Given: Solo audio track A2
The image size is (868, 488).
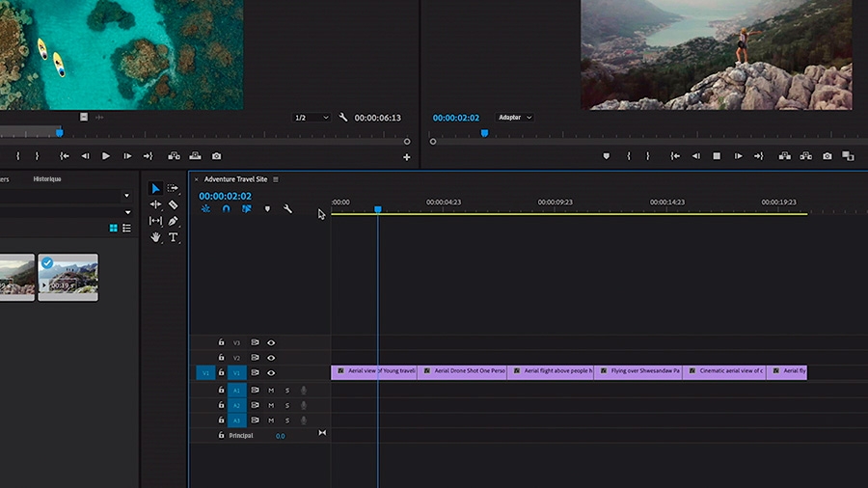Looking at the screenshot, I should 286,405.
